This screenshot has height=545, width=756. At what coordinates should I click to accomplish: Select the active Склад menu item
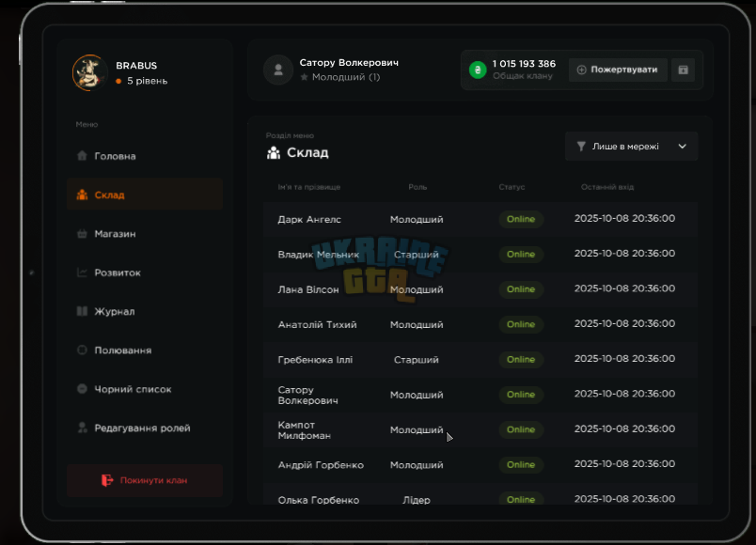click(x=145, y=195)
